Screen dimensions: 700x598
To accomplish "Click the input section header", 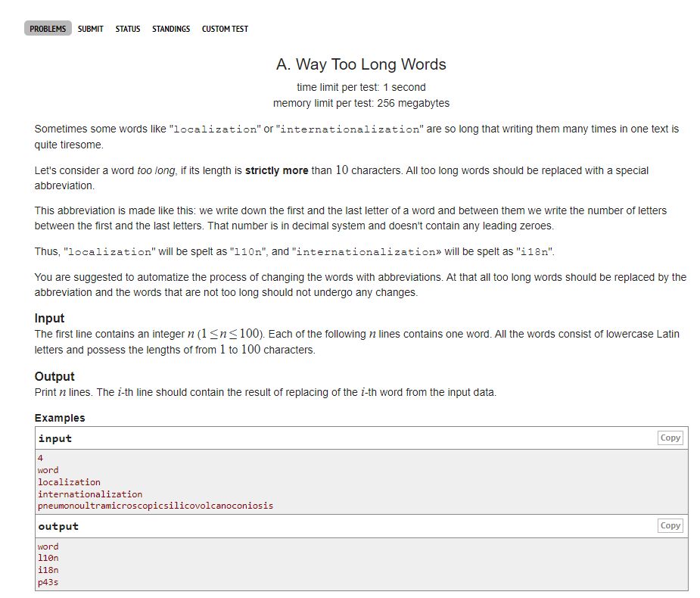I will tap(52, 438).
